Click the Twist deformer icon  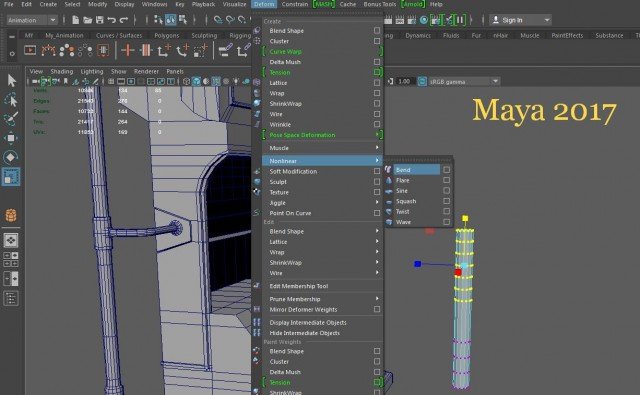click(x=389, y=211)
